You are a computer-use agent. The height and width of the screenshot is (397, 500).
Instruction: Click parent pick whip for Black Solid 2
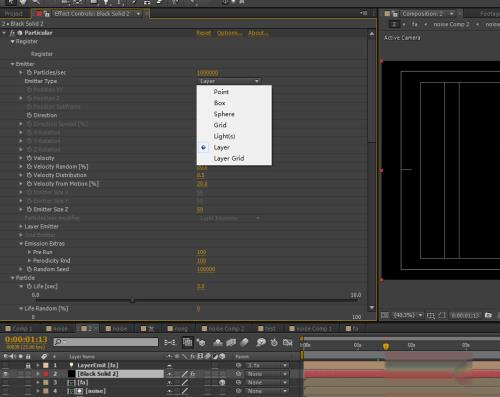238,374
